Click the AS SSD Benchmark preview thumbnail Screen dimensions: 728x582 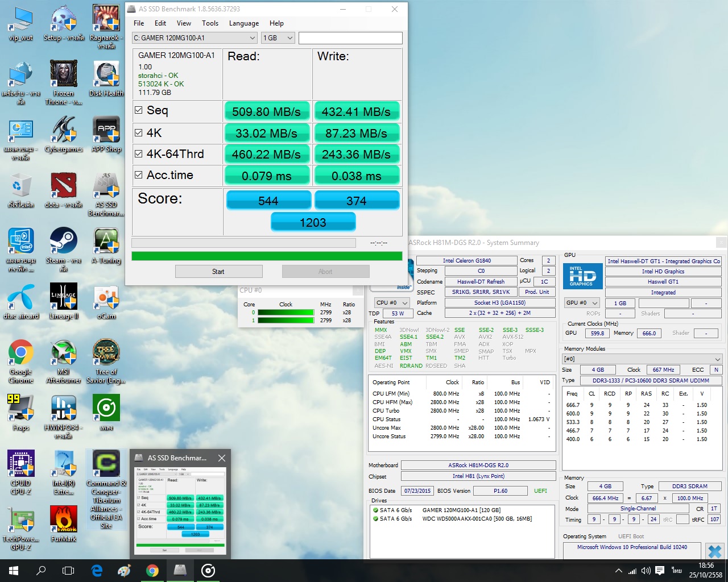[x=181, y=509]
